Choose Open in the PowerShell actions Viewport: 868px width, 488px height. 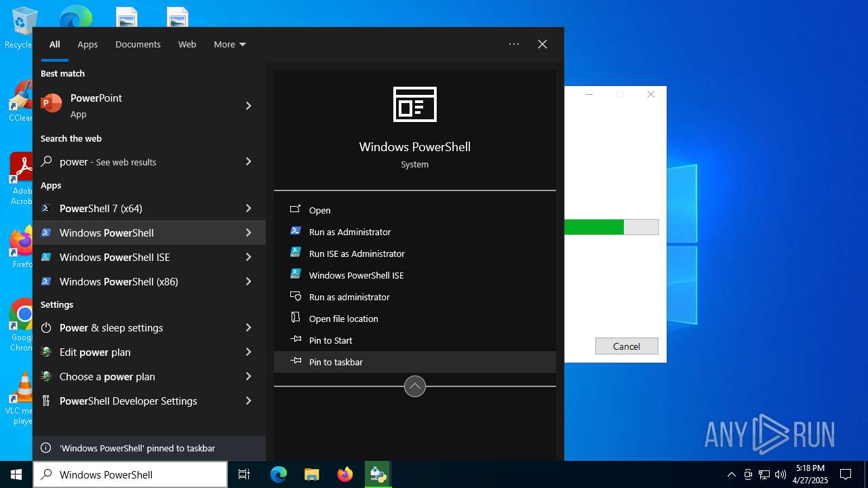415,210
